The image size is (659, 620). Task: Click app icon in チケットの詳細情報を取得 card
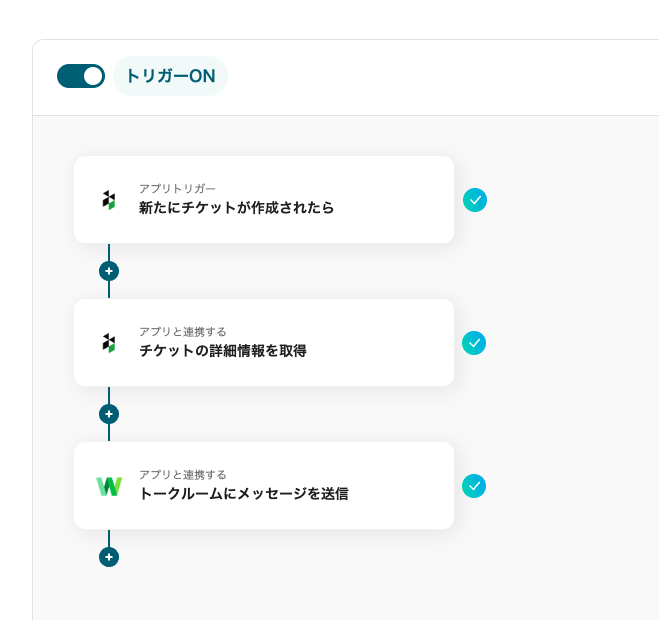pyautogui.click(x=109, y=343)
